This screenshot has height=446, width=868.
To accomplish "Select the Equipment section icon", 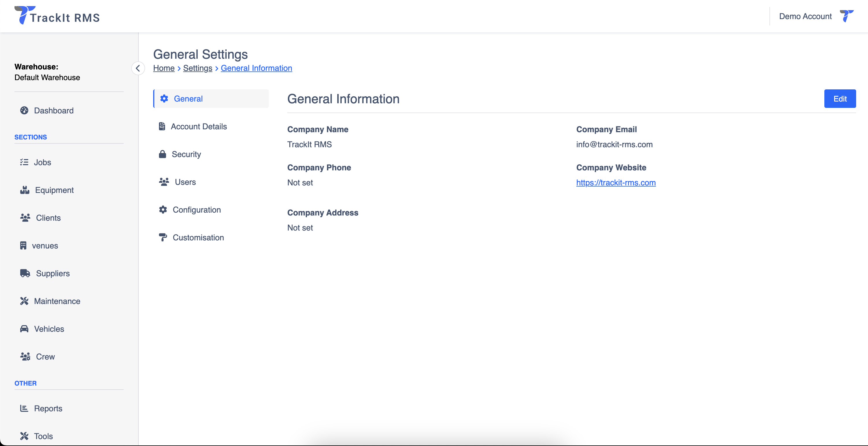I will 25,189.
